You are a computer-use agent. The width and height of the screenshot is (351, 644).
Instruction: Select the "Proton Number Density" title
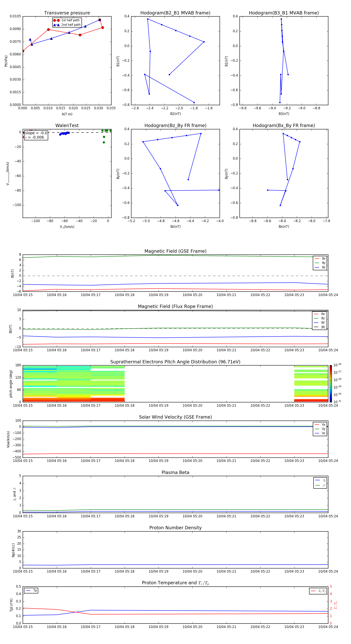(175, 528)
